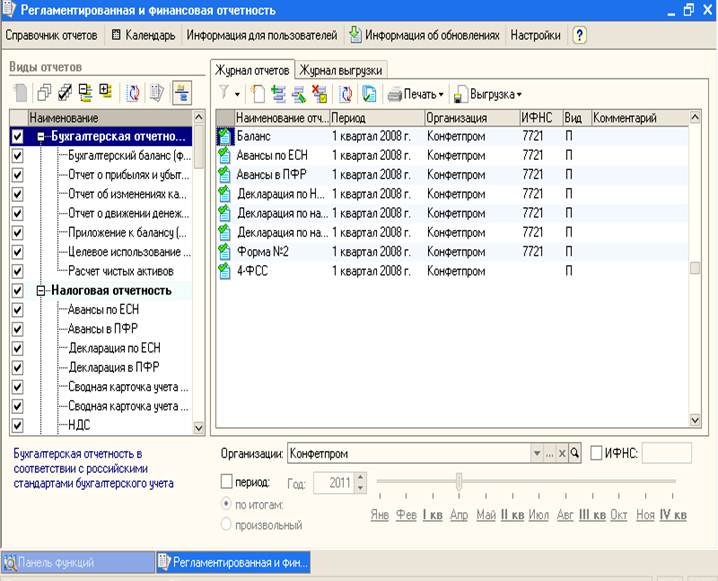Click the question mark help icon
The width and height of the screenshot is (718, 581).
tap(579, 35)
